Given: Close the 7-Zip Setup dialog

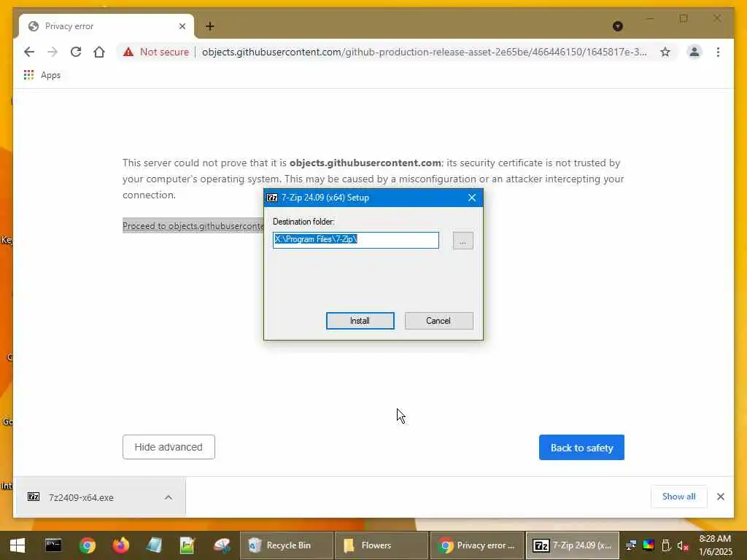Looking at the screenshot, I should (x=472, y=198).
